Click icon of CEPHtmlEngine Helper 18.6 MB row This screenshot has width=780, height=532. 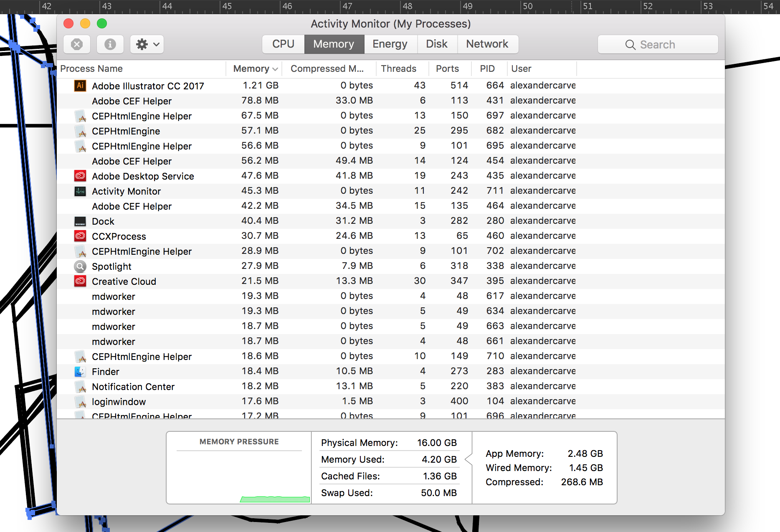pyautogui.click(x=80, y=356)
